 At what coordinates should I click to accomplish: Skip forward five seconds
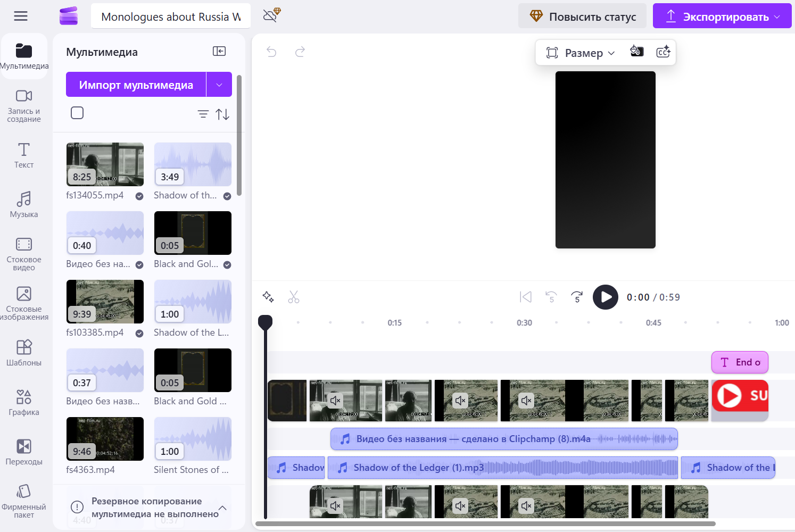pyautogui.click(x=577, y=297)
